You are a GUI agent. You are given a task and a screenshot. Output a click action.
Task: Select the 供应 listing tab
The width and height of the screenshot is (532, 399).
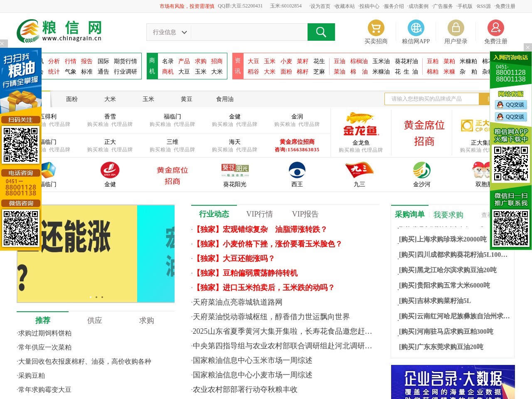95,320
